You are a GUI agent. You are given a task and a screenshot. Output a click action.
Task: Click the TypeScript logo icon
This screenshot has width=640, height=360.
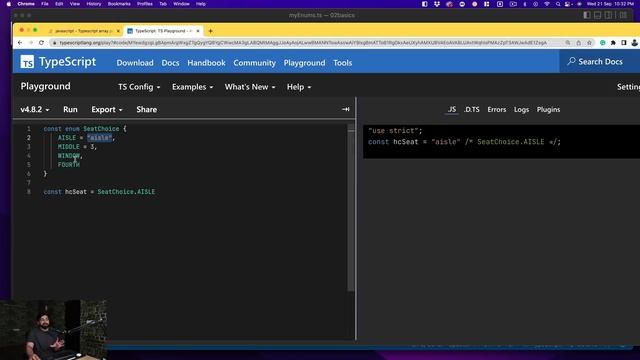(27, 62)
